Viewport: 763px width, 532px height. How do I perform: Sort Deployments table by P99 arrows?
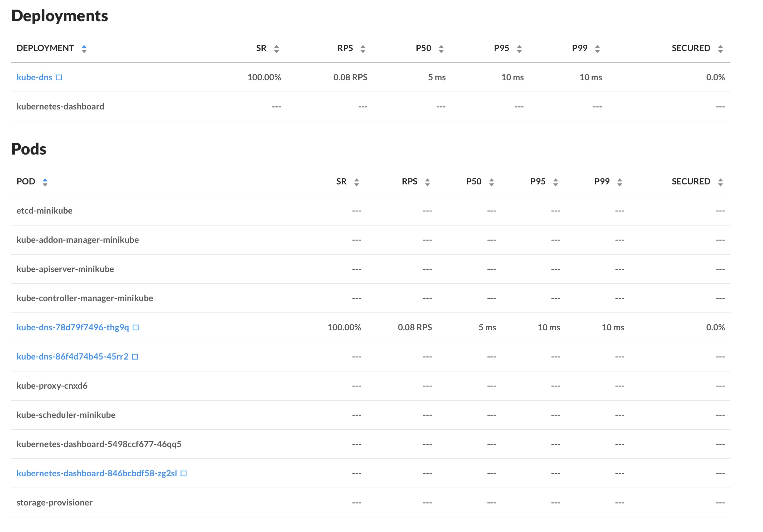click(597, 49)
